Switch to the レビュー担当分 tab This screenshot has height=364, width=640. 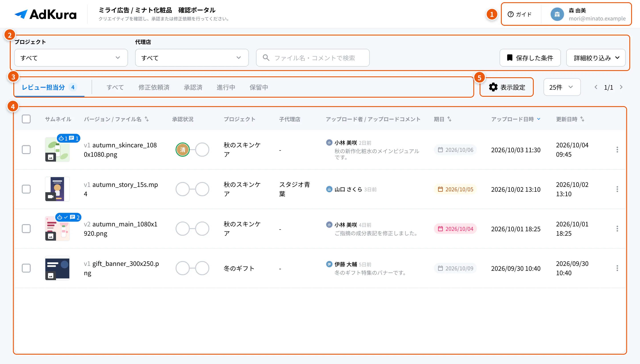point(49,87)
